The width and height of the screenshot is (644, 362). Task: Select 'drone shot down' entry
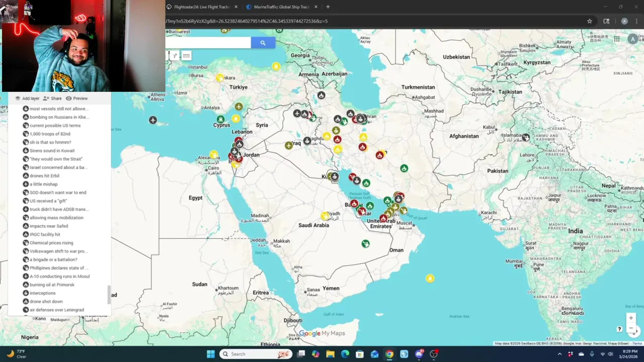click(x=46, y=301)
